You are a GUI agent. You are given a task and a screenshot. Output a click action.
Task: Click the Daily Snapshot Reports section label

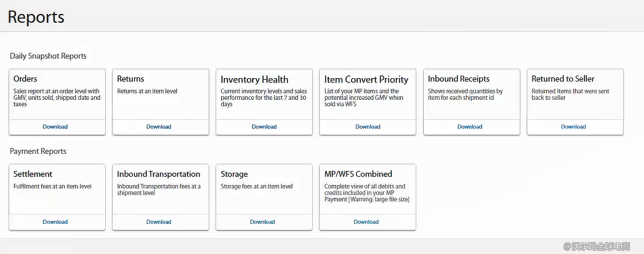(x=48, y=56)
